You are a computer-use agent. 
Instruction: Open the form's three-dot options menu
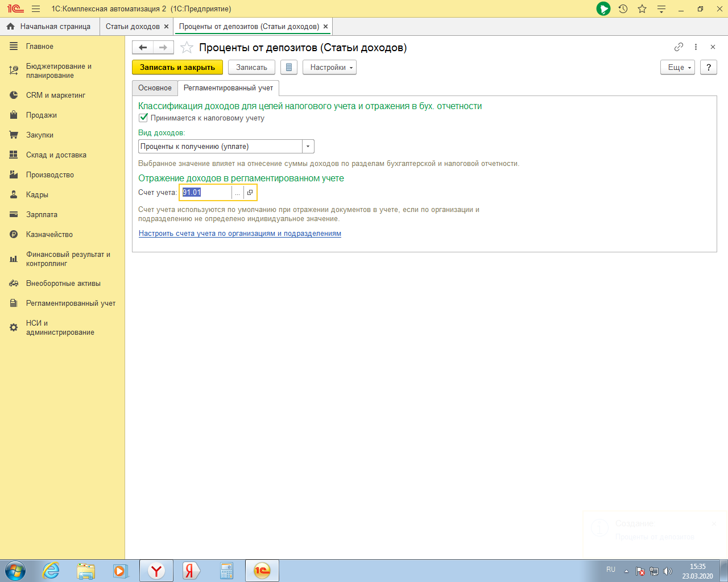696,47
